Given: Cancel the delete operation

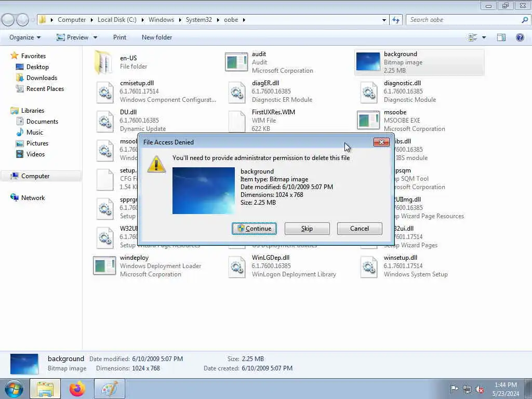Looking at the screenshot, I should coord(360,229).
